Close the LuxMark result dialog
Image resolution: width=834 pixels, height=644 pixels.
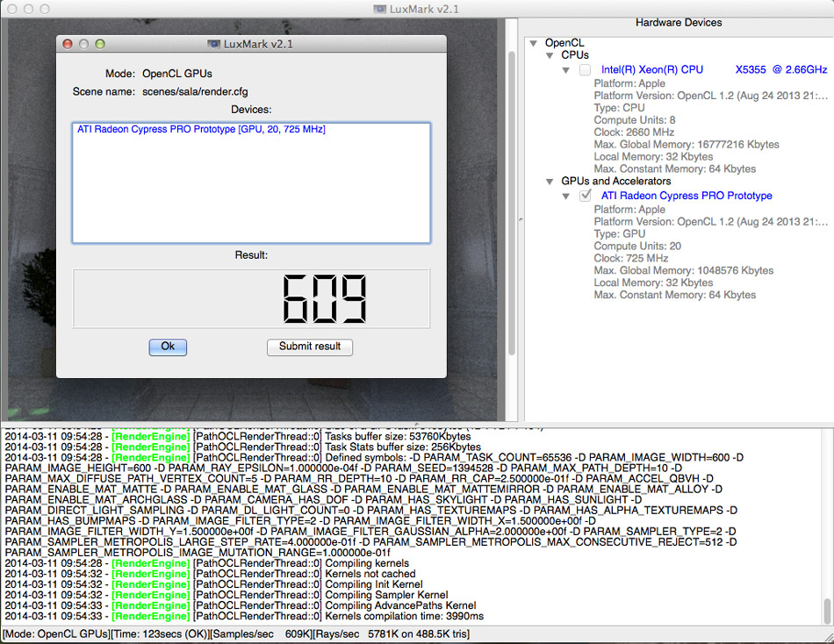point(68,44)
